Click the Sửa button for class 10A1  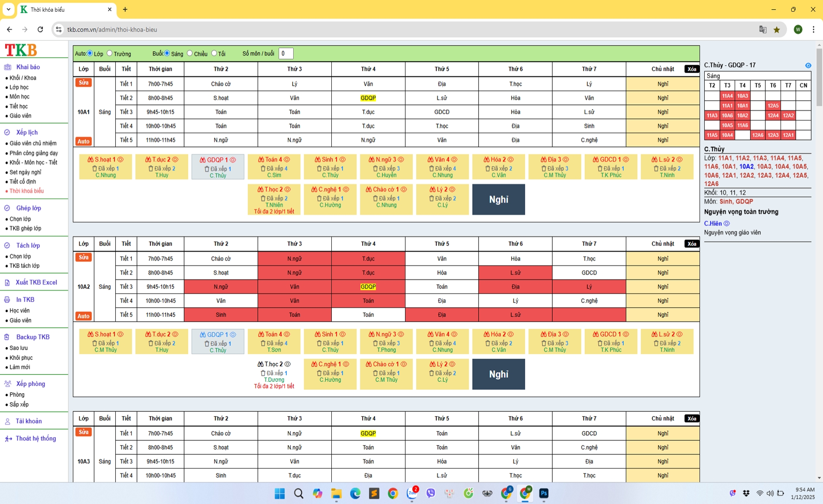coord(83,83)
